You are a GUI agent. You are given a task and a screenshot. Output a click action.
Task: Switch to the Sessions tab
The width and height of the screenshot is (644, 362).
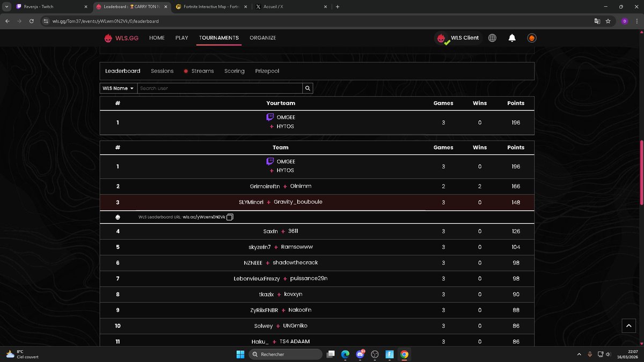click(162, 71)
